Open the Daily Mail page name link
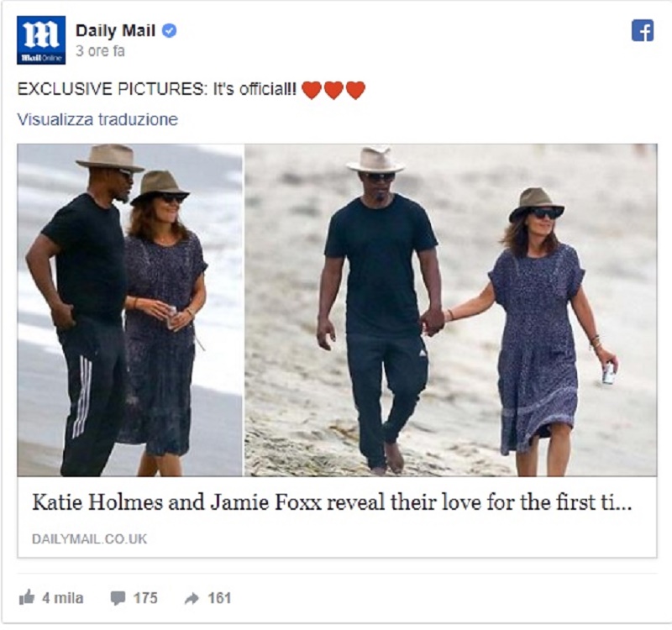This screenshot has height=630, width=672. point(115,31)
